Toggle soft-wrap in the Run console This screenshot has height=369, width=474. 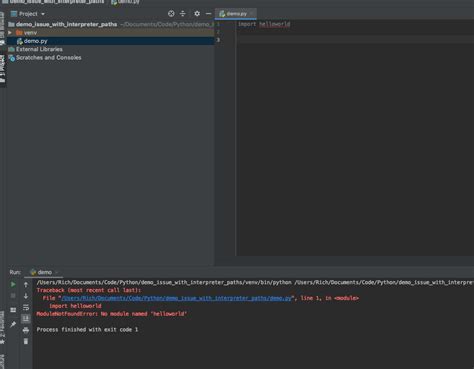coord(26,307)
